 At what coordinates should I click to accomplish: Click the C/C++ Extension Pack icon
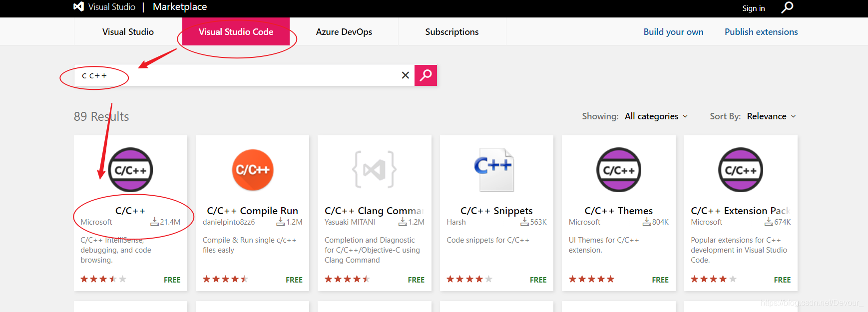click(x=741, y=170)
